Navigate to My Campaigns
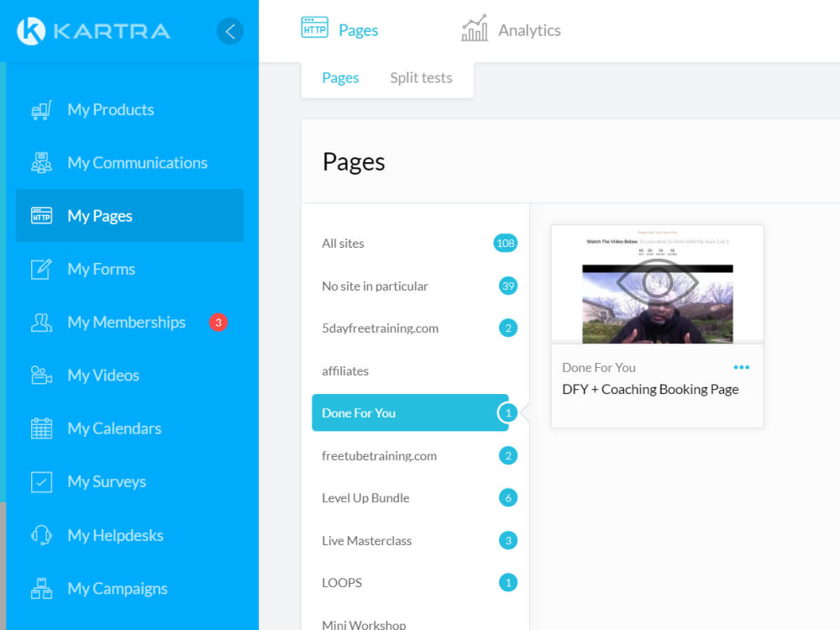 (x=129, y=588)
